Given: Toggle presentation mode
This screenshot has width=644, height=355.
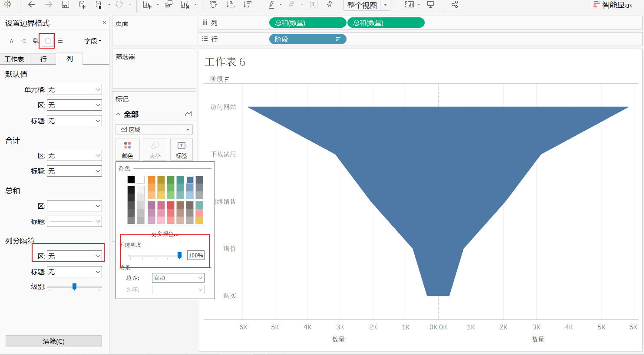Looking at the screenshot, I should point(430,4).
